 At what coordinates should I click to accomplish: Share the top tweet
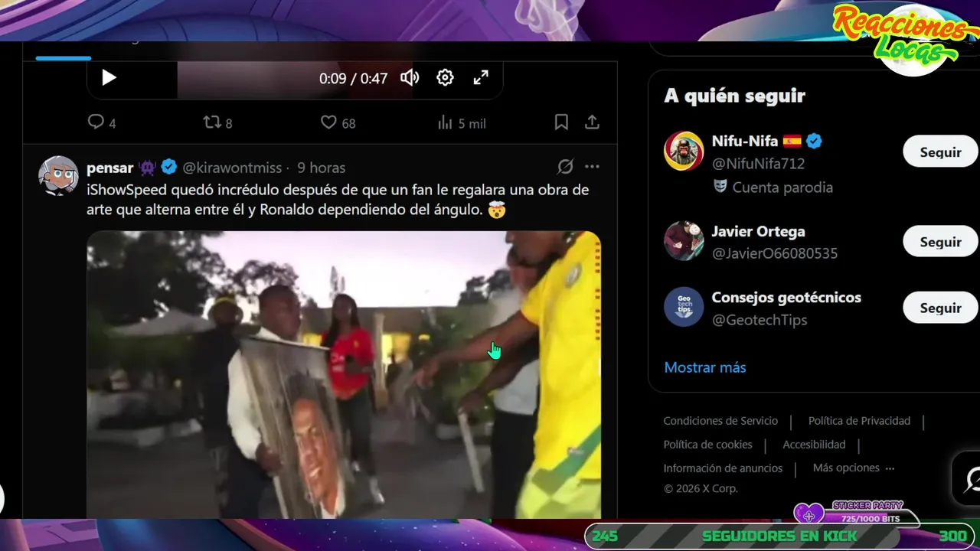pos(592,122)
